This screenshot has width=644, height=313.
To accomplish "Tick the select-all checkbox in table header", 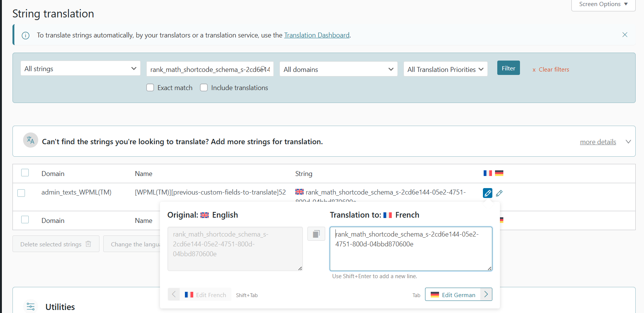I will click(25, 173).
